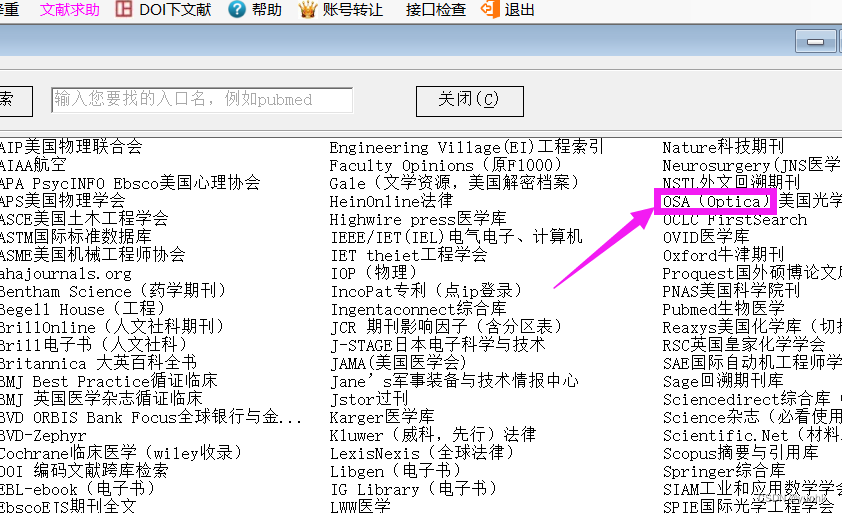Select Oxford牛津期刊
This screenshot has width=842, height=513.
(x=723, y=255)
